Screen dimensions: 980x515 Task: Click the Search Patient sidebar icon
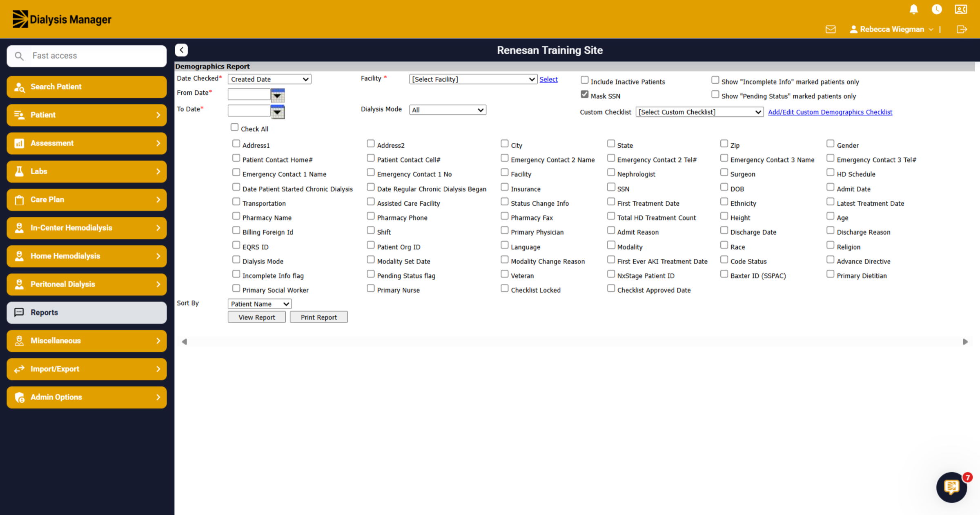[19, 87]
